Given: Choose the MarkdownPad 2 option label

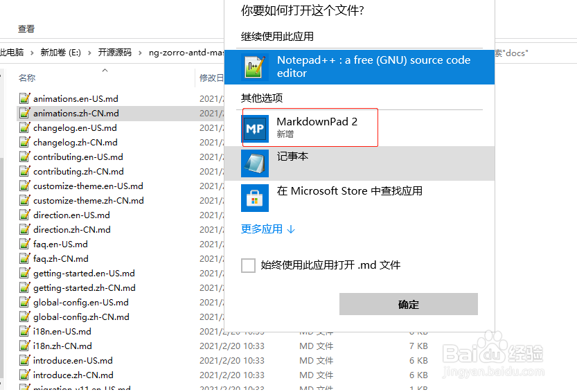Looking at the screenshot, I should 317,121.
